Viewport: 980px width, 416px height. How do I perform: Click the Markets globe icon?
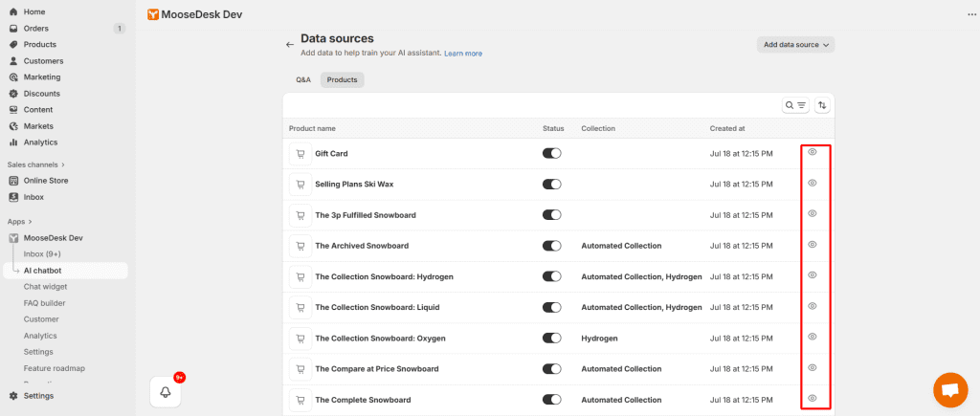coord(13,125)
